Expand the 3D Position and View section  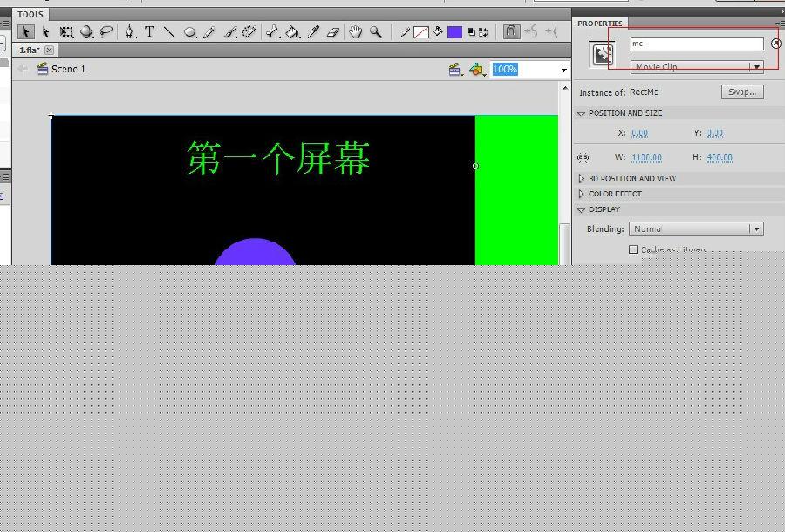tap(581, 179)
